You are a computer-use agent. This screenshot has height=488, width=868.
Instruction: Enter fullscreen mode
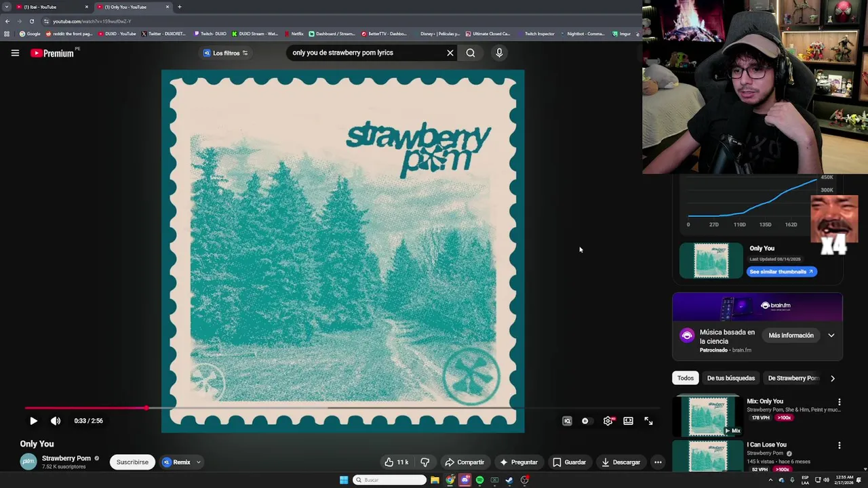click(648, 421)
